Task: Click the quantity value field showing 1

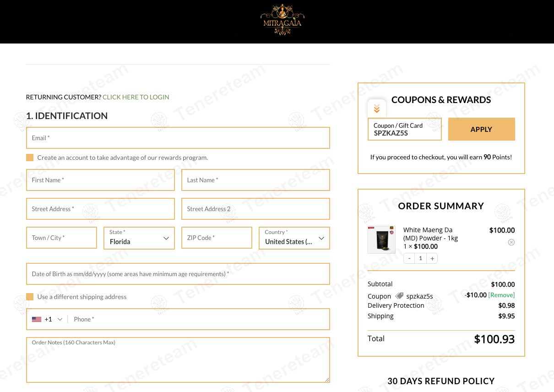Action: (x=420, y=258)
